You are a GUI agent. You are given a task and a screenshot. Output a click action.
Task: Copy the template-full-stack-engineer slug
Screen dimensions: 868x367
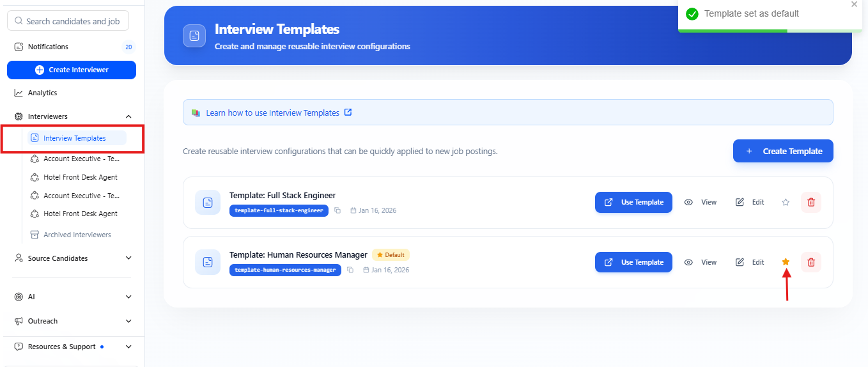337,210
